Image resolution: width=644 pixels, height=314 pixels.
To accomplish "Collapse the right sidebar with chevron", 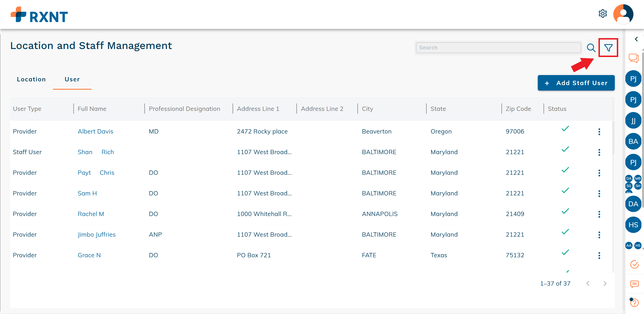I will tap(636, 39).
